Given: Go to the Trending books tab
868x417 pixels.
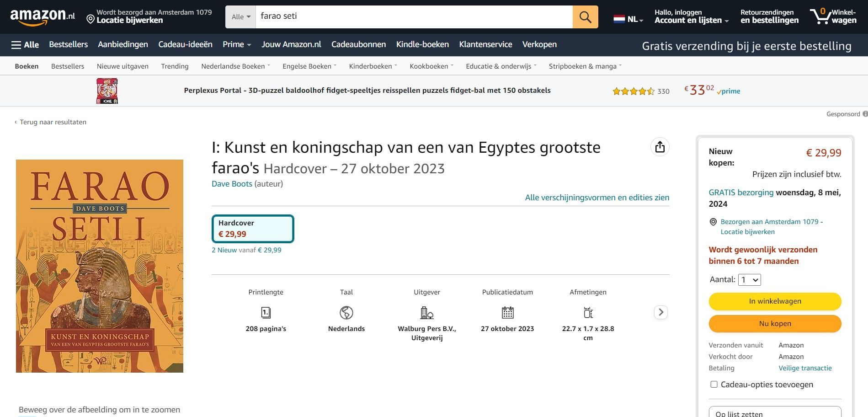Looking at the screenshot, I should point(175,66).
